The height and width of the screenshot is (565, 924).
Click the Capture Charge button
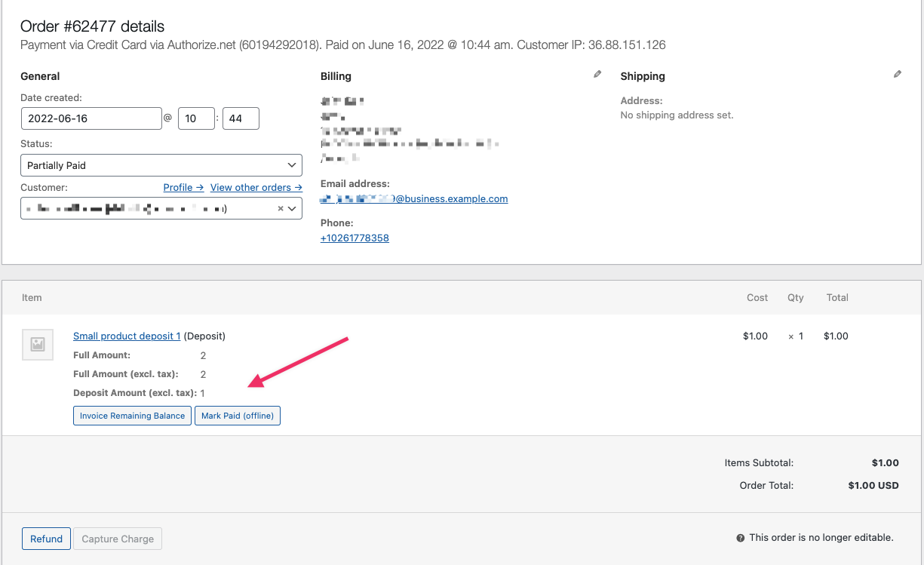pos(118,539)
